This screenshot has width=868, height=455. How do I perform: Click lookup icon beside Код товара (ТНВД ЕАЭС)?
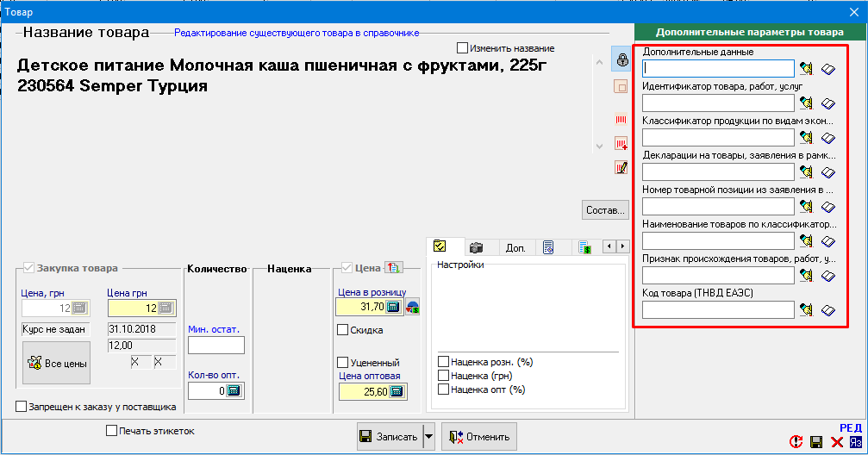click(x=807, y=310)
